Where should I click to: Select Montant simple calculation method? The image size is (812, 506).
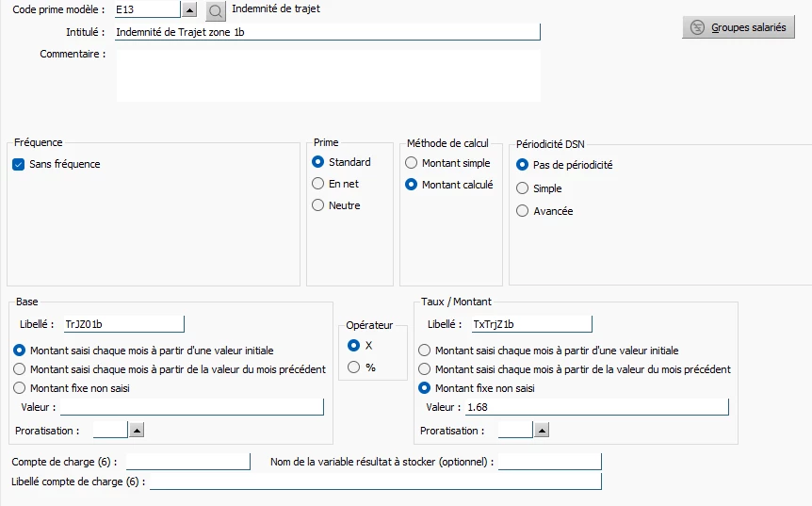pyautogui.click(x=412, y=163)
